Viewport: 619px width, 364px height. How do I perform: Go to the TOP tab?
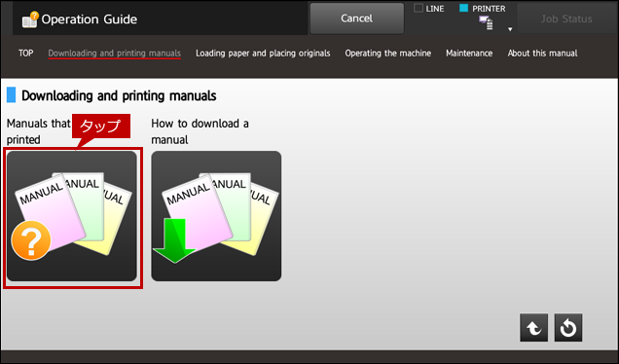point(25,53)
